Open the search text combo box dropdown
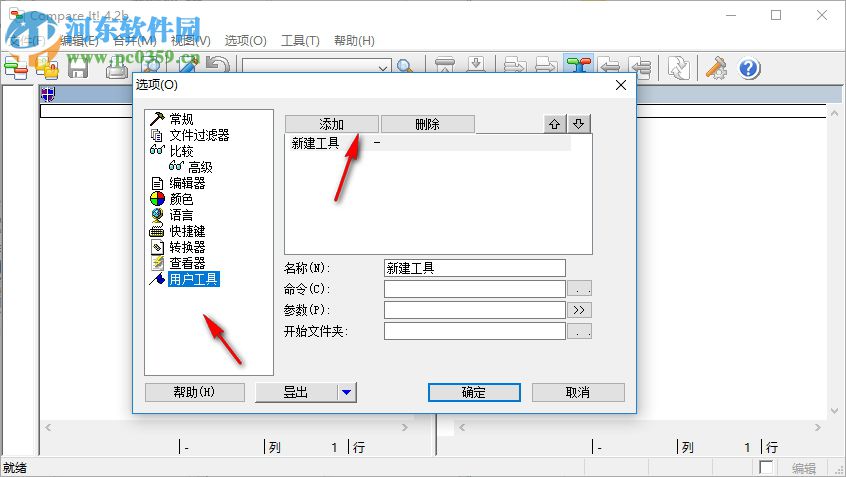 pos(383,67)
